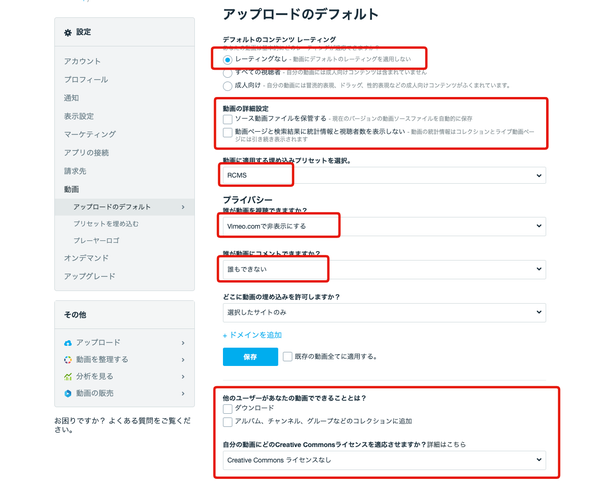
Task: Expand the 動画の販売 arrow
Action: pyautogui.click(x=183, y=393)
